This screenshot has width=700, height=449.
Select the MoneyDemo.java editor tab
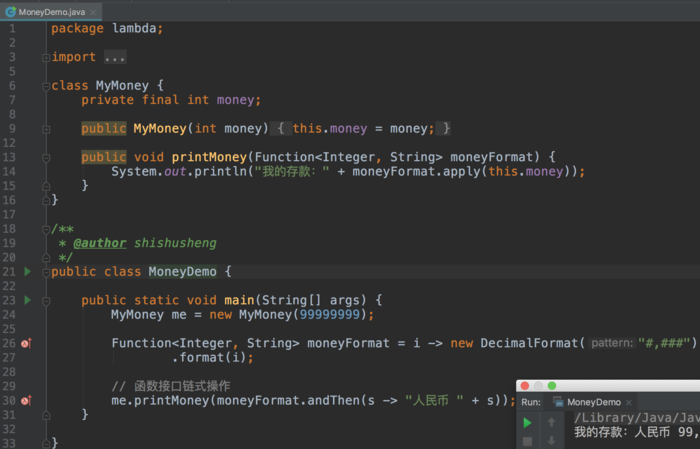click(x=51, y=12)
